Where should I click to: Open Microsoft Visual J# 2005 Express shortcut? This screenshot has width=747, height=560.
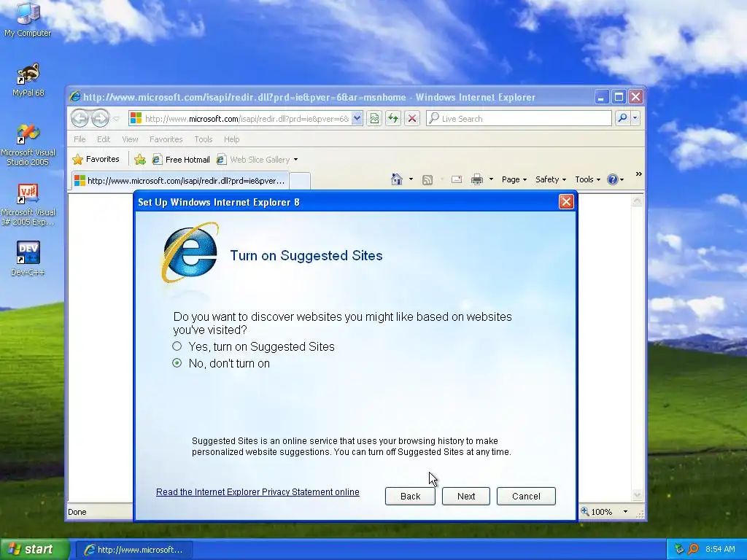(28, 205)
